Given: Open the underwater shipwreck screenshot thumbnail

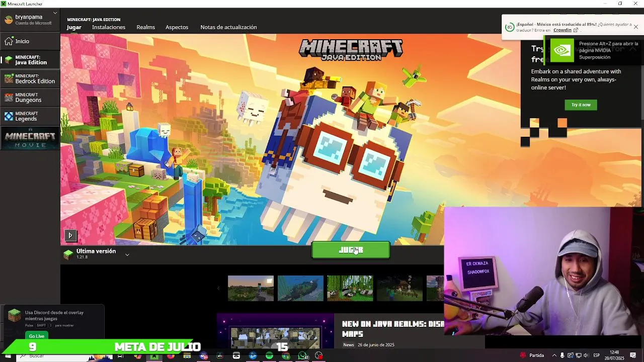Looking at the screenshot, I should 300,288.
